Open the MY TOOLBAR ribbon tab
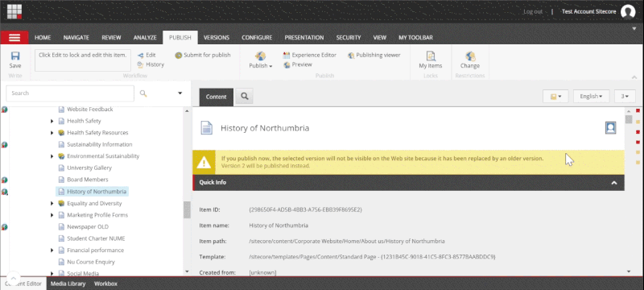This screenshot has width=644, height=290. pyautogui.click(x=415, y=37)
